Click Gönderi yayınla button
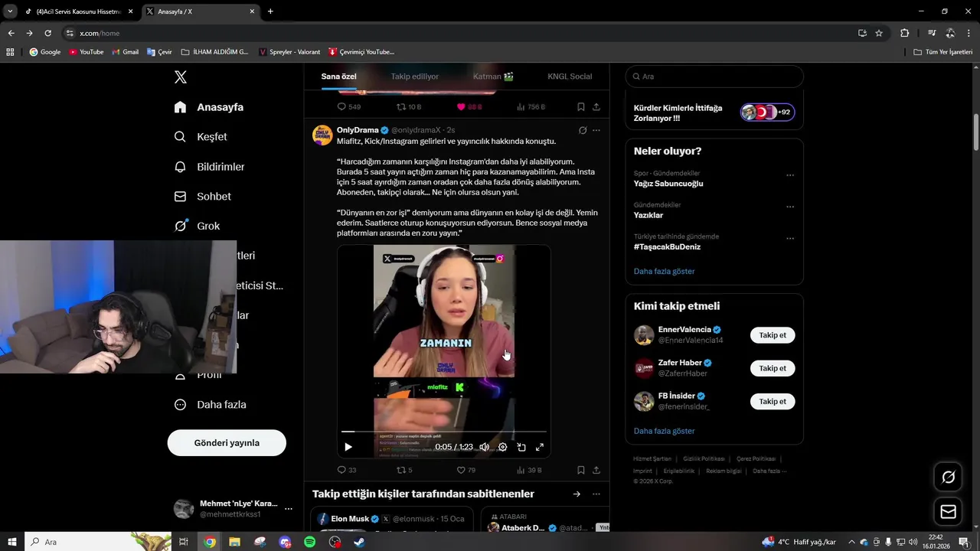The width and height of the screenshot is (980, 551). (x=227, y=442)
